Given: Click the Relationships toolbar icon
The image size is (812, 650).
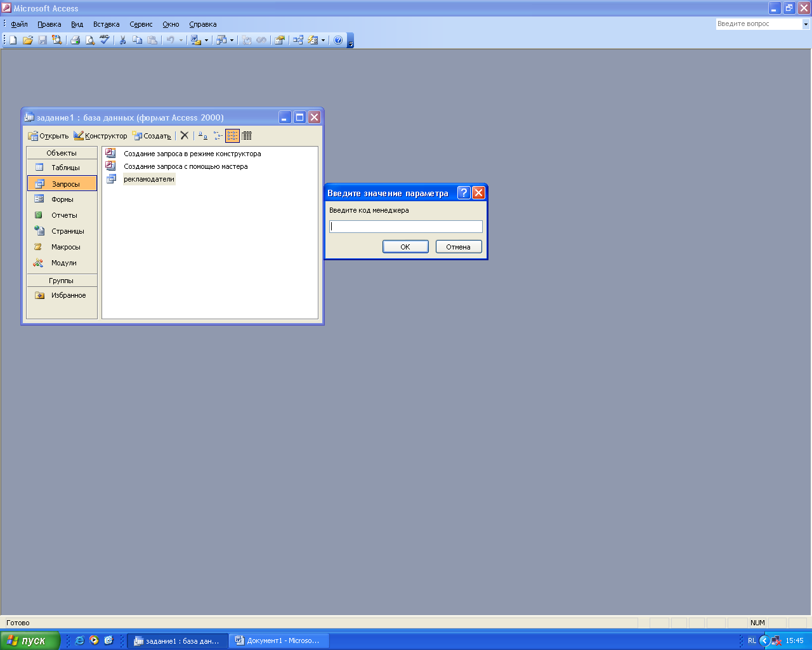Looking at the screenshot, I should [x=298, y=40].
